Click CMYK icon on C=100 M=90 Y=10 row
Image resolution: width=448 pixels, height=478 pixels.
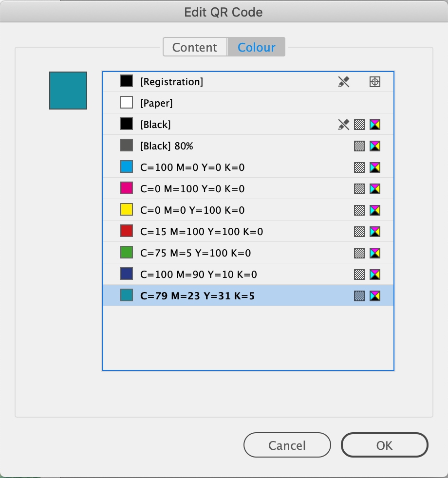point(375,275)
